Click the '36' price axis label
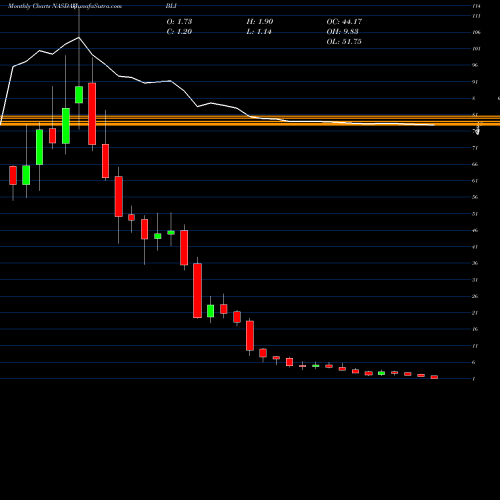 475,263
